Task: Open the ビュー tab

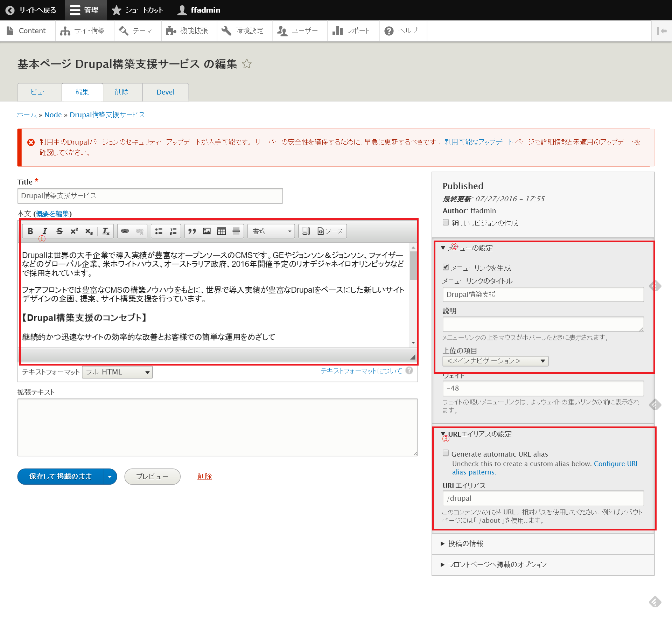Action: point(40,92)
